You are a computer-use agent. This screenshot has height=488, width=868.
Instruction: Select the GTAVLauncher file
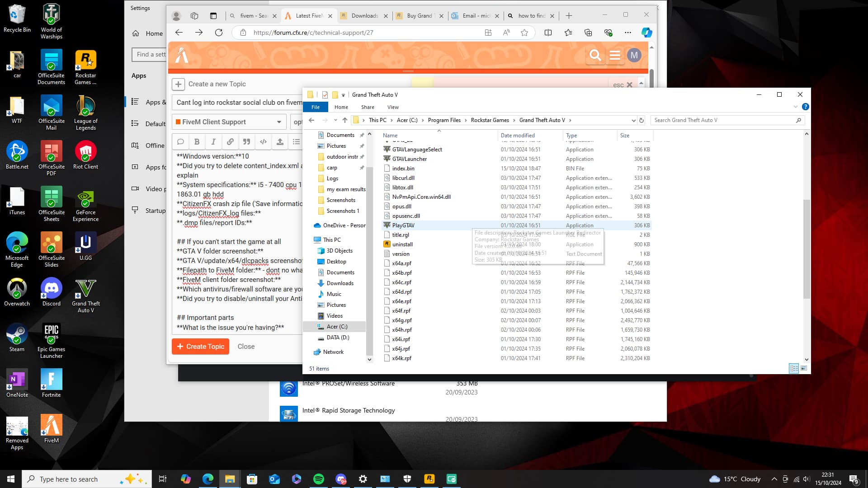coord(410,159)
